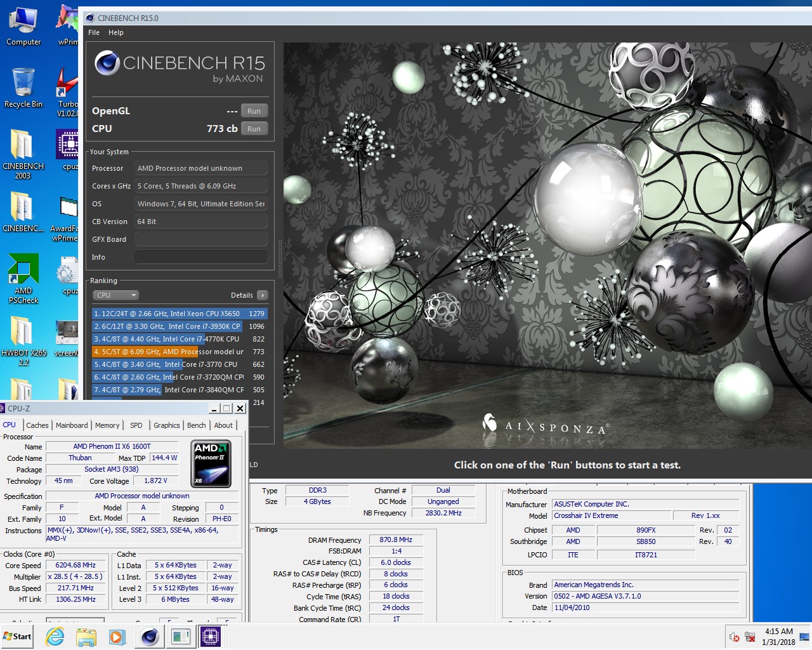
Task: Select the CINEBENCH 2003 folder on the desktop
Action: pyautogui.click(x=23, y=154)
